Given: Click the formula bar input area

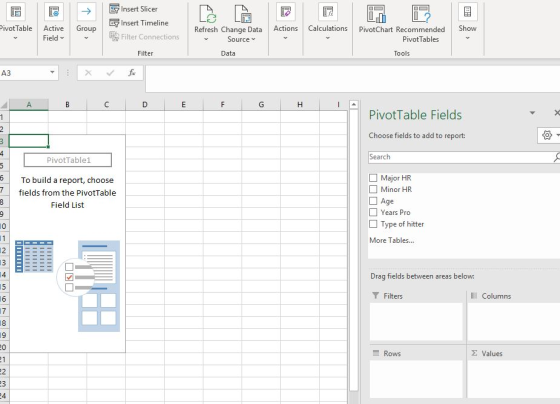Looking at the screenshot, I should click(x=352, y=79).
